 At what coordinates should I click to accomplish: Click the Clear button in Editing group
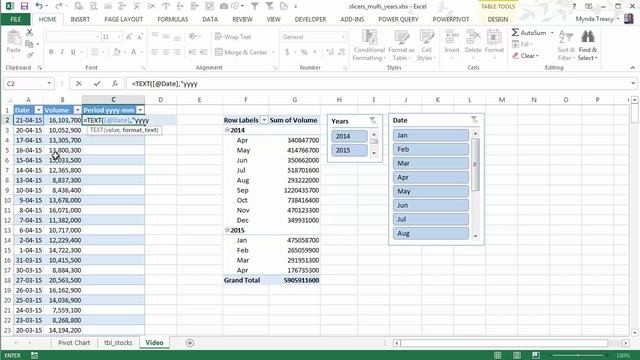526,56
